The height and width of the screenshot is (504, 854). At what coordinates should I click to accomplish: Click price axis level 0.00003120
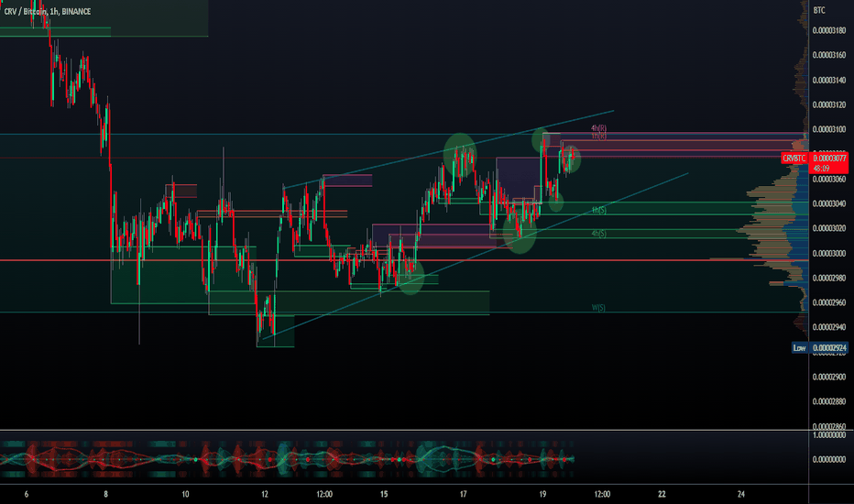[829, 104]
